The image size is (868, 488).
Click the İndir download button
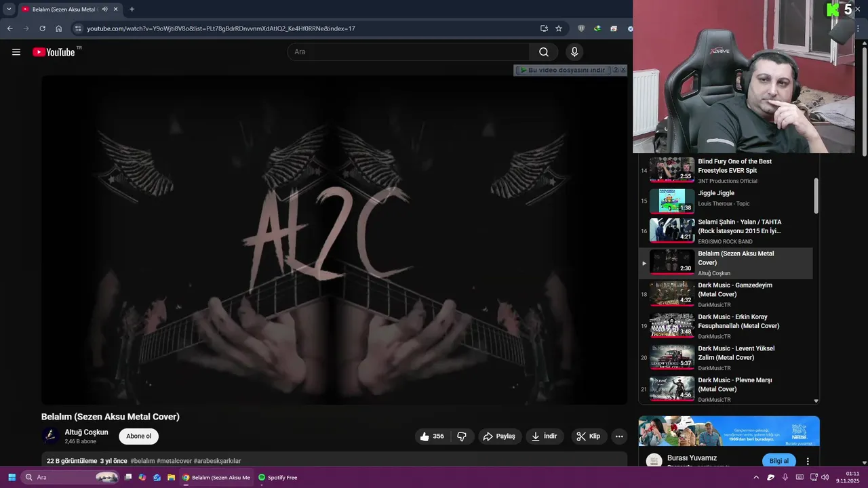pos(545,436)
